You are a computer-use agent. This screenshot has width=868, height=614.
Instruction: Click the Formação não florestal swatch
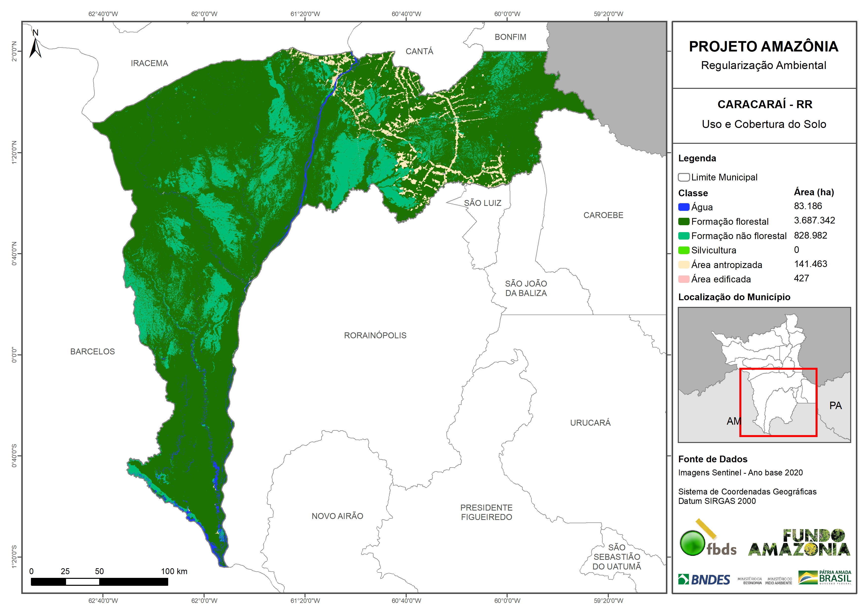click(x=683, y=236)
